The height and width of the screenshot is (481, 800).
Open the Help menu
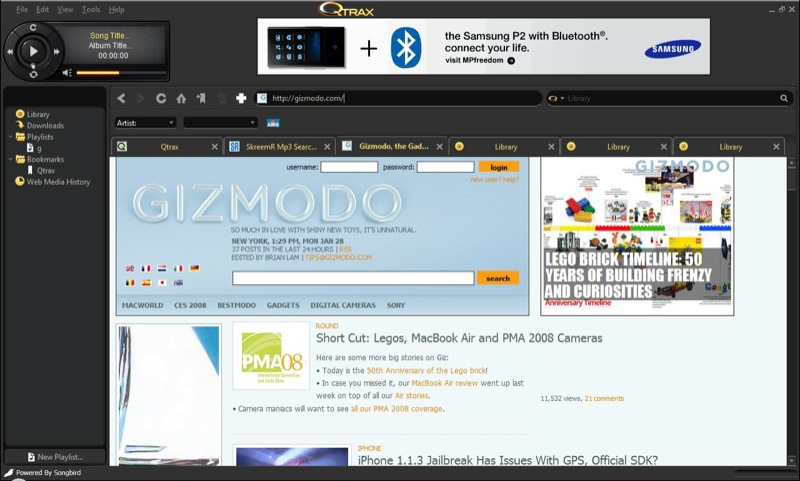click(x=116, y=9)
